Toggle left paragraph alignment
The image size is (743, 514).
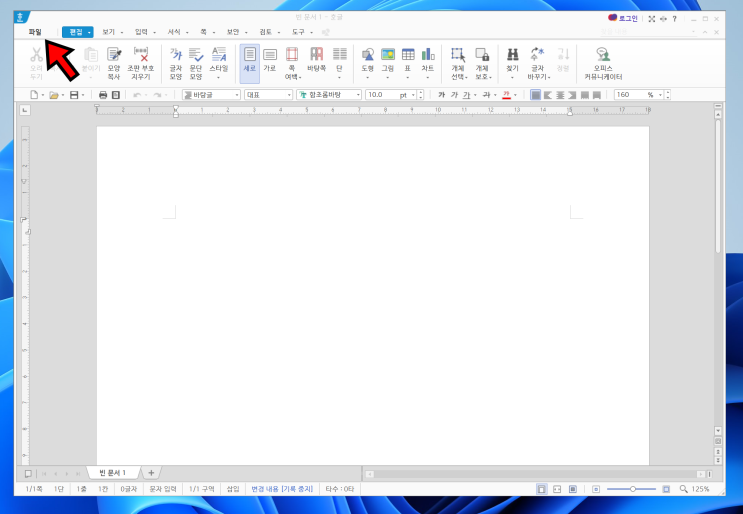click(548, 95)
